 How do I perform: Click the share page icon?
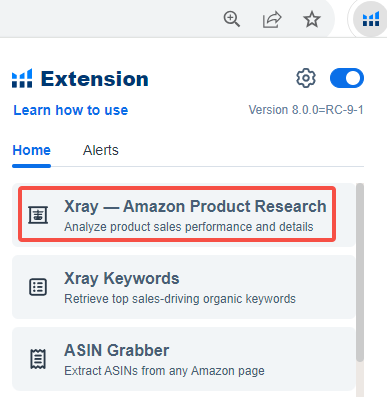point(272,19)
